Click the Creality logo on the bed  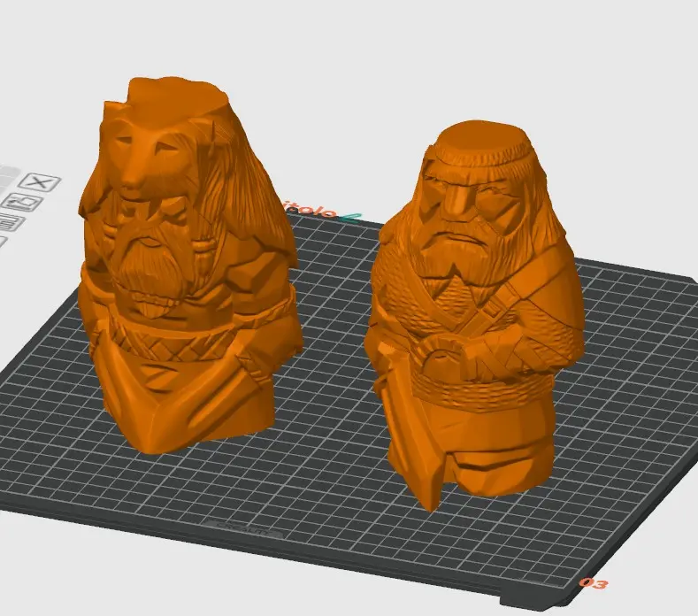[x=243, y=528]
